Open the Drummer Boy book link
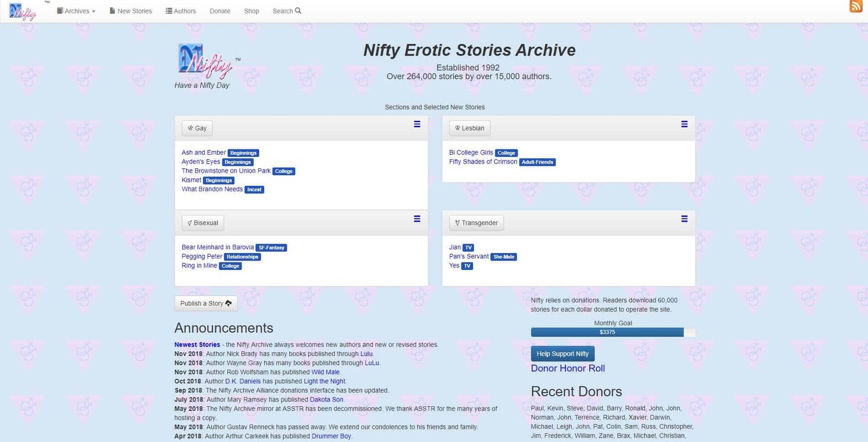868x442 pixels. (331, 436)
